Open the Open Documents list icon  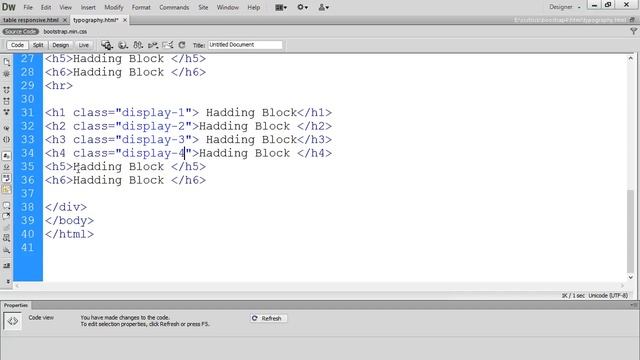click(7, 62)
